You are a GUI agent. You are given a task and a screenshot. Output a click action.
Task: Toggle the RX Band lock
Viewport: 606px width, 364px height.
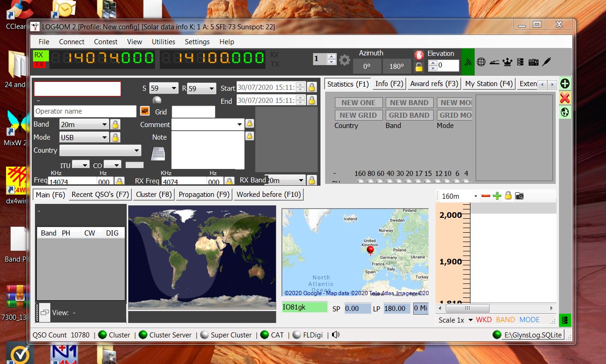(312, 180)
